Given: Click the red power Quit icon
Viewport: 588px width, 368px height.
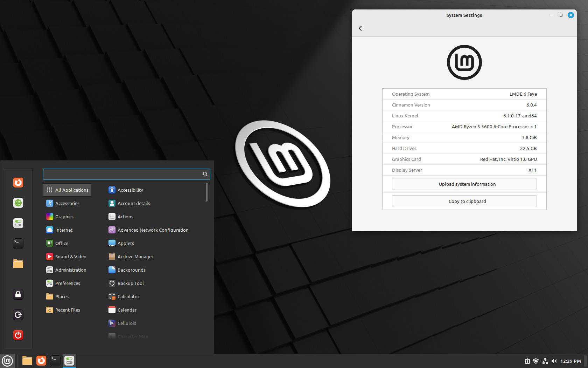Looking at the screenshot, I should (x=18, y=335).
